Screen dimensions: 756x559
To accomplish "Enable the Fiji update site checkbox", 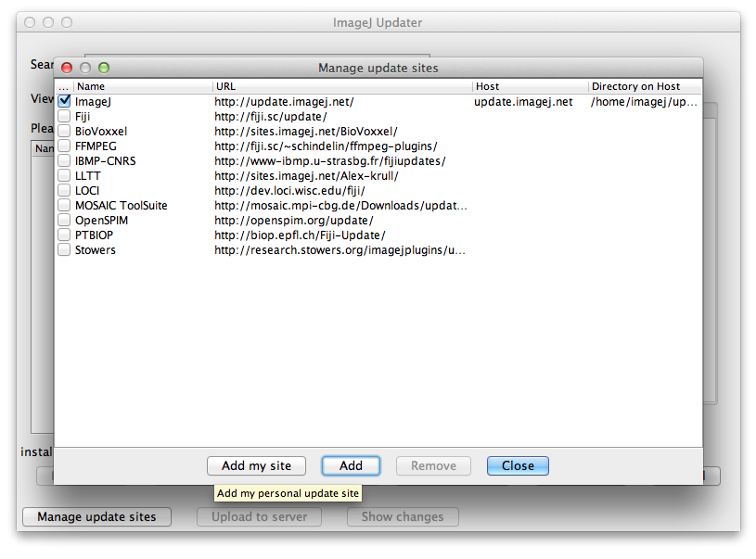I will (x=64, y=116).
